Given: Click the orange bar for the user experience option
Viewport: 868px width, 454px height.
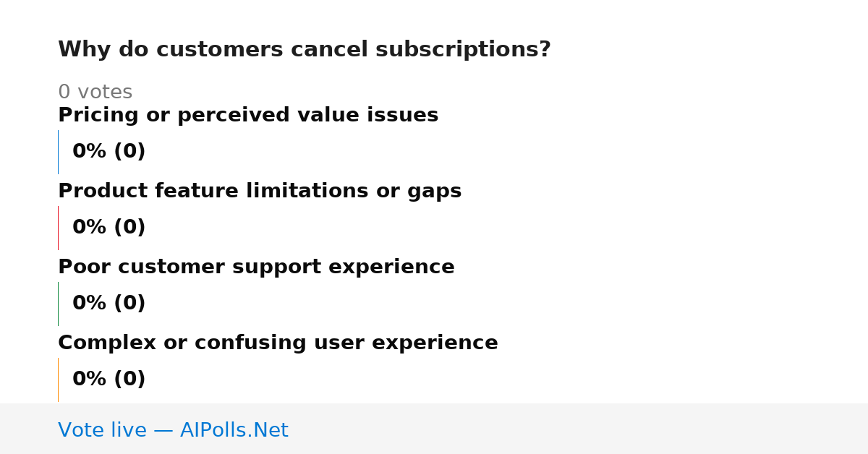Looking at the screenshot, I should click(x=59, y=380).
